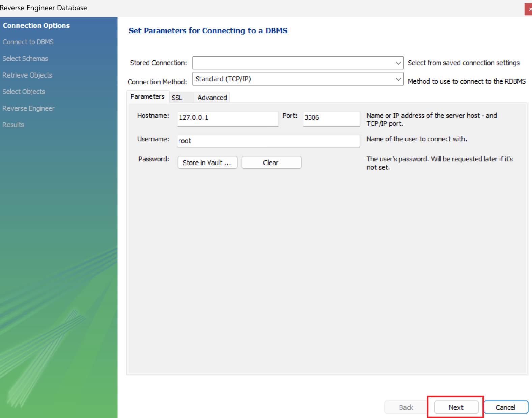Click the Hostname label

tap(153, 116)
